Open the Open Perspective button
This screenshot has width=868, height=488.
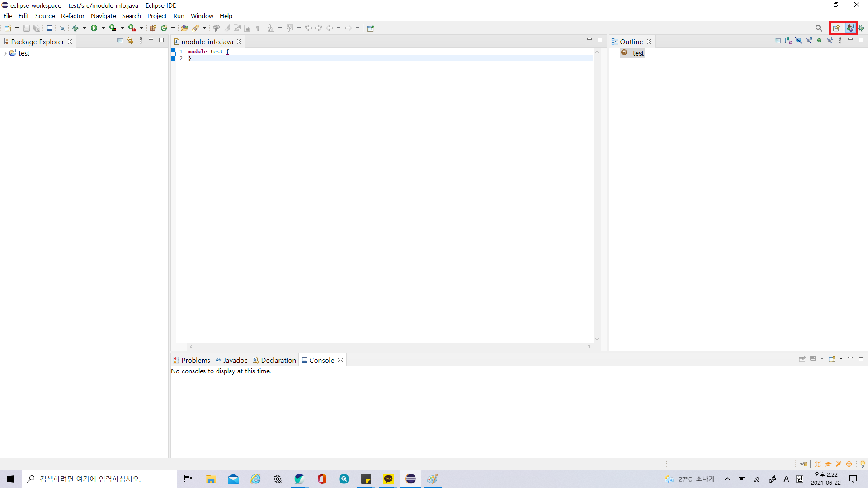(x=836, y=28)
